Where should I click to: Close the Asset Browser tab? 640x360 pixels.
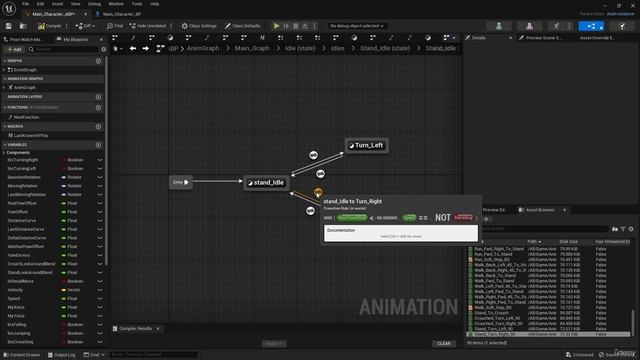pyautogui.click(x=564, y=210)
